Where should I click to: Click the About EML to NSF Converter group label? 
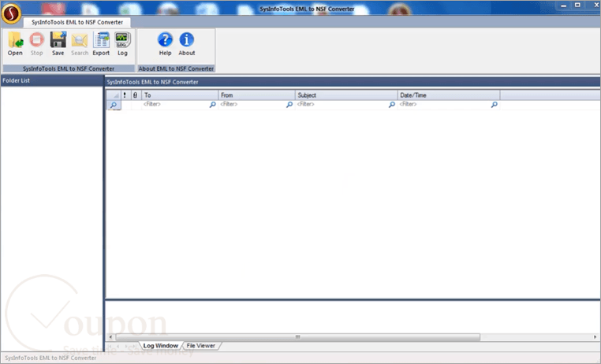[x=176, y=69]
